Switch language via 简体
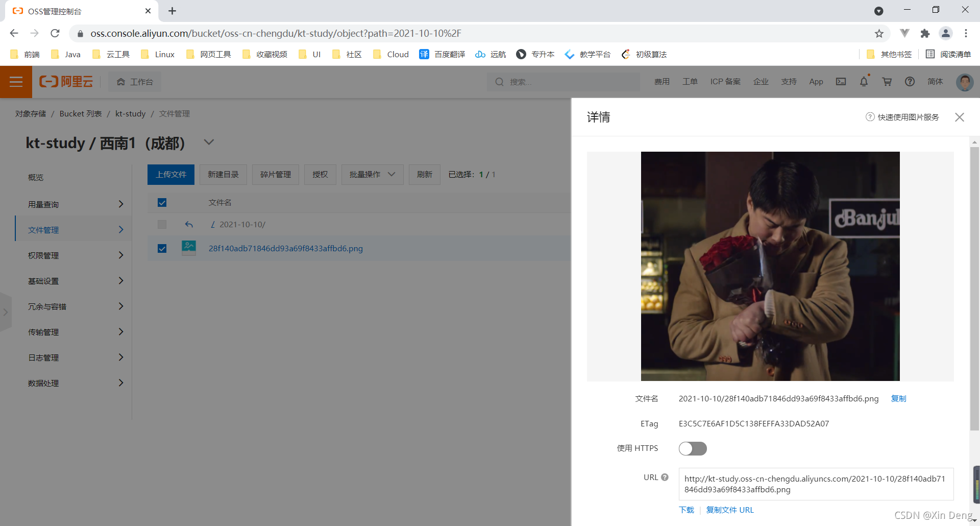The height and width of the screenshot is (526, 980). click(935, 82)
